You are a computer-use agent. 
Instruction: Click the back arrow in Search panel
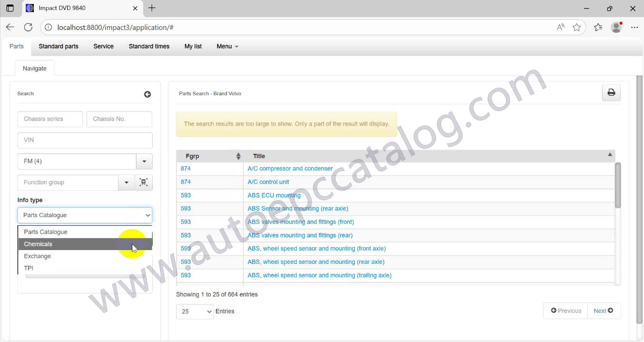[148, 94]
